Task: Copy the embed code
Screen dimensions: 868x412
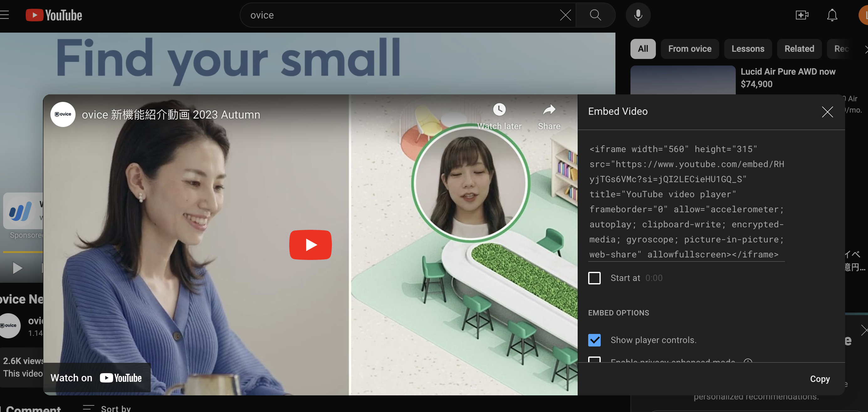Action: (x=819, y=379)
